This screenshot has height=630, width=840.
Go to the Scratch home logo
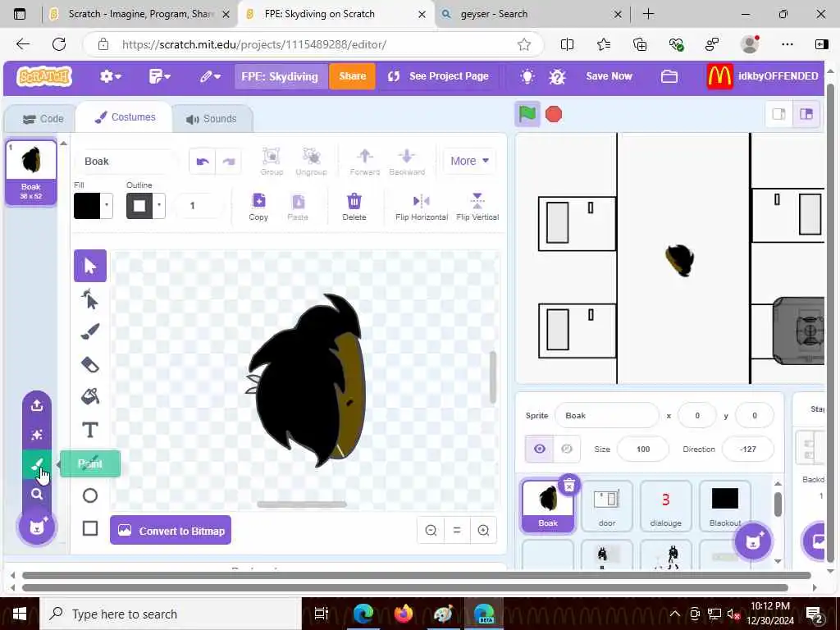44,76
